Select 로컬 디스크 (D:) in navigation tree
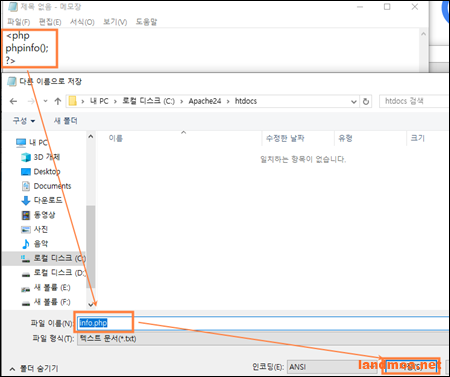Viewport: 450px width, 377px height. point(59,273)
